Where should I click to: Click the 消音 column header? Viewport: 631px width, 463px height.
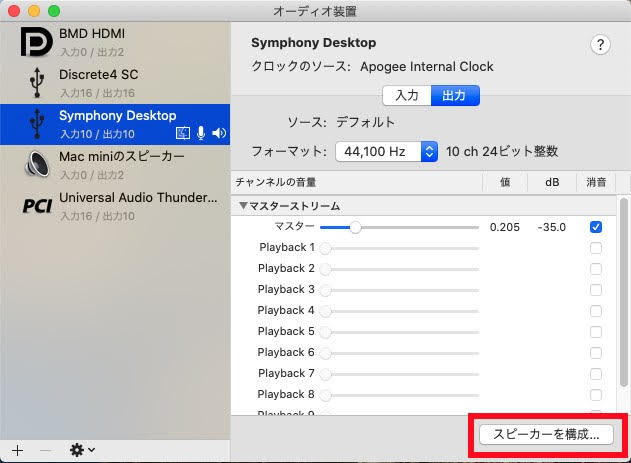pos(596,182)
